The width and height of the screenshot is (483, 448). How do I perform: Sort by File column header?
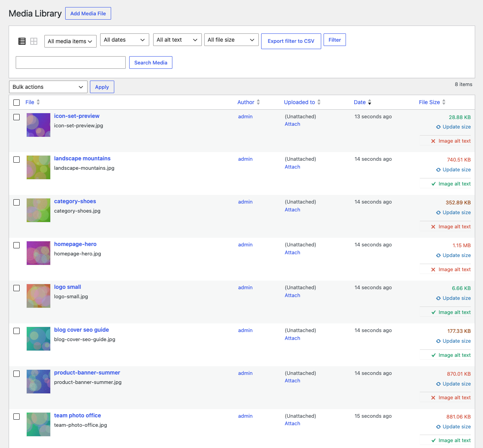(30, 102)
